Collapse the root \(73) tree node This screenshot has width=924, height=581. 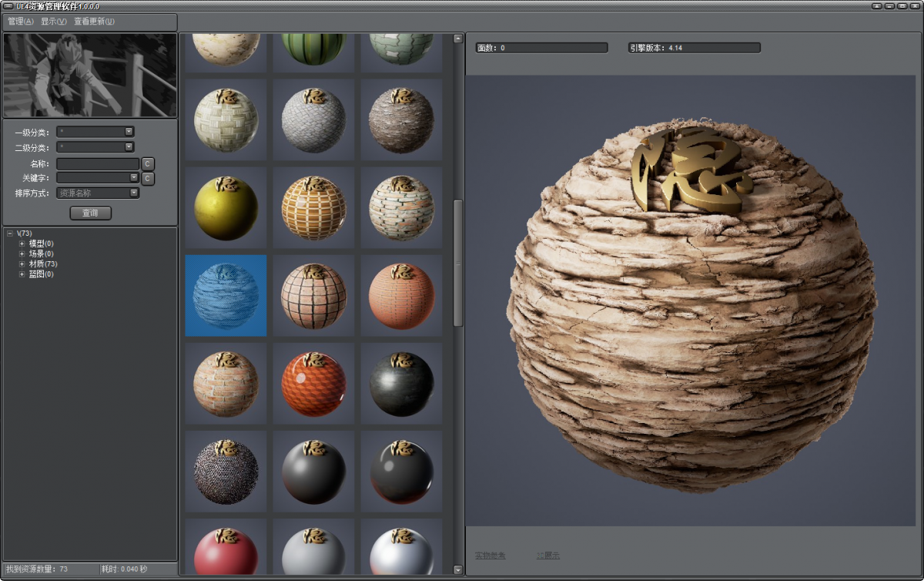tap(9, 233)
